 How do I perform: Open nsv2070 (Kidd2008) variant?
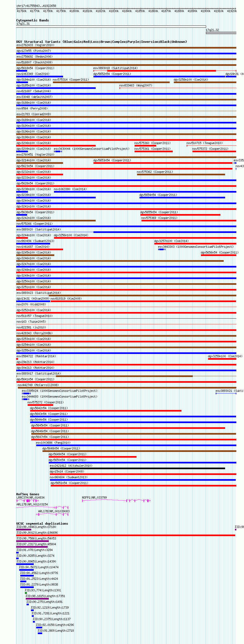point(31,304)
